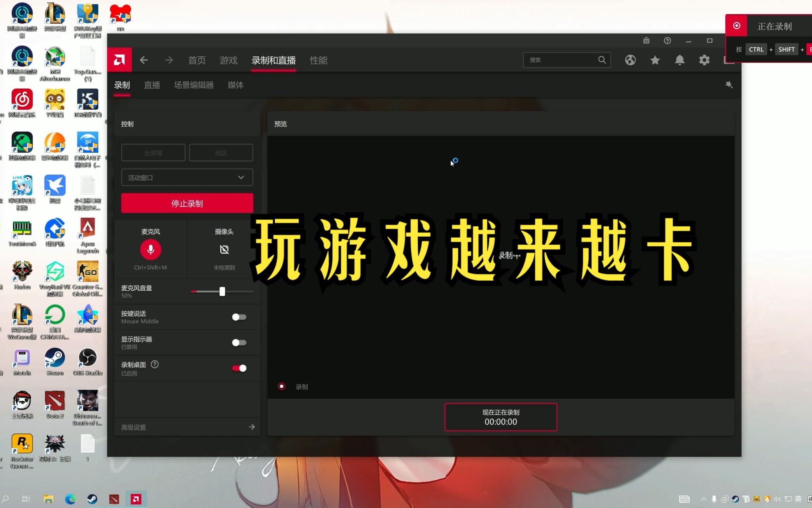Expand 高级设置 with its arrow
812x508 pixels.
[x=251, y=427]
